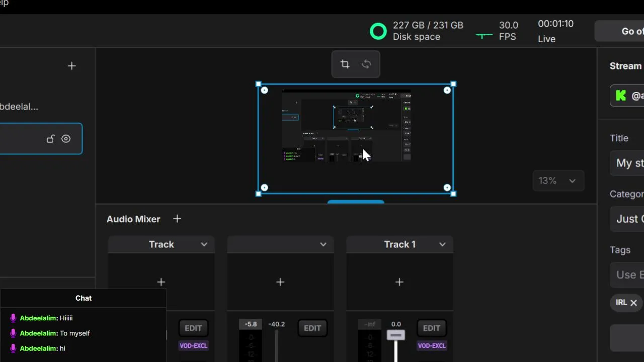Click the chat message "Abdeelalim: To myself"
Image resolution: width=644 pixels, height=362 pixels.
click(x=55, y=333)
